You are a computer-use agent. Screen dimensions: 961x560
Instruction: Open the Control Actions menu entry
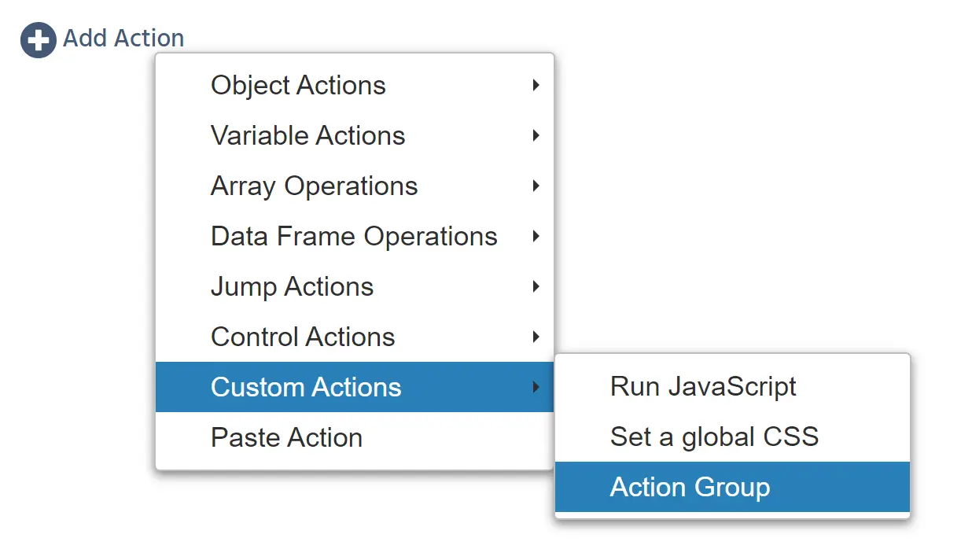pos(303,337)
